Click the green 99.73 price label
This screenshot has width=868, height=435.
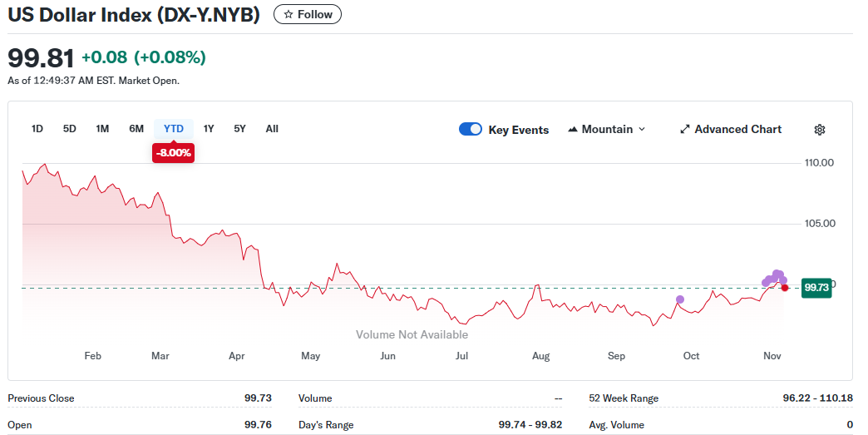[816, 287]
